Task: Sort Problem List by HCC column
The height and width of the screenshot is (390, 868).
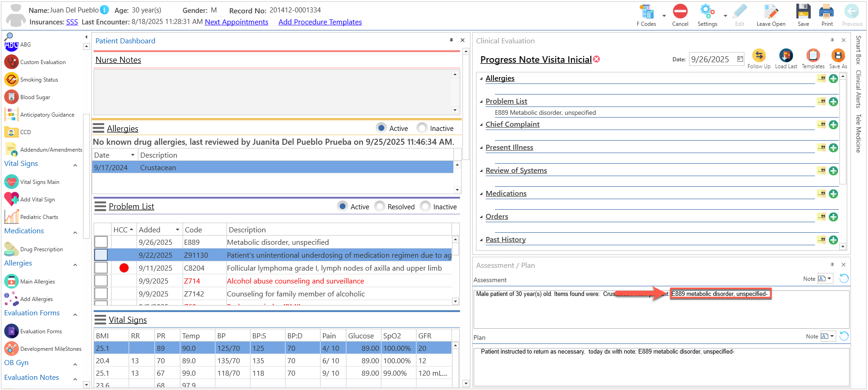Action: [123, 230]
